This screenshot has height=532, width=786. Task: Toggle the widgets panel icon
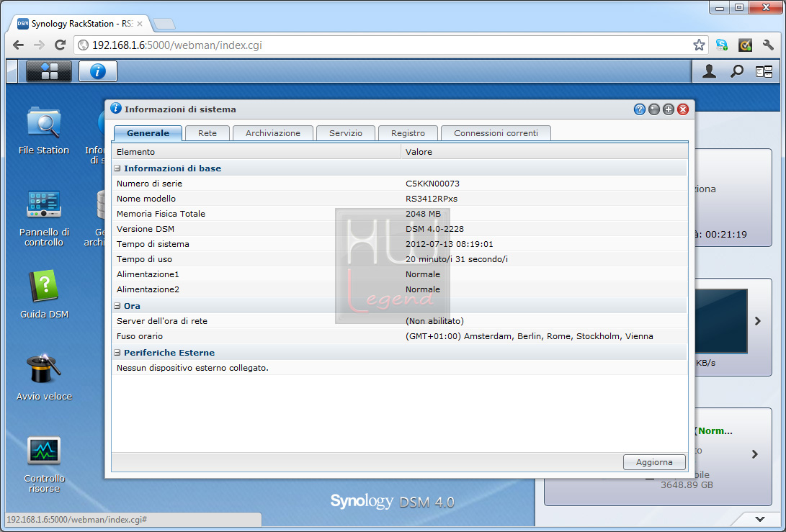pyautogui.click(x=764, y=72)
